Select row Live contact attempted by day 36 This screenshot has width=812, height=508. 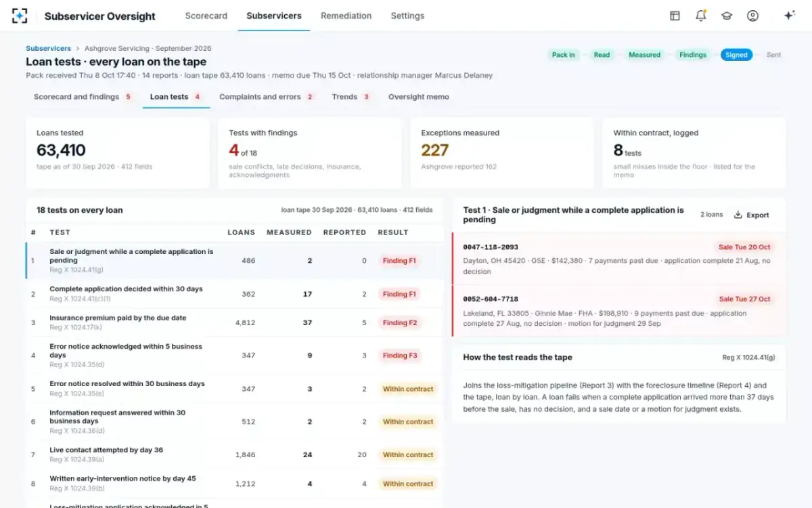[234, 454]
